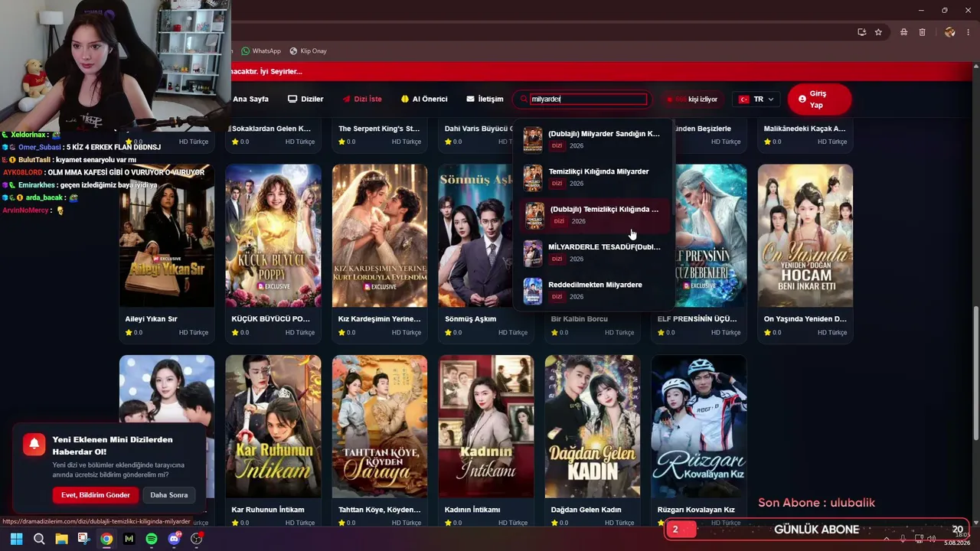Open the 'Kar Ruhunun İntikam' poster

click(273, 426)
